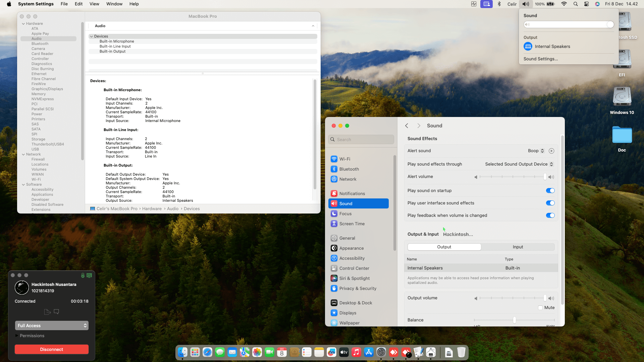644x362 pixels.
Task: Click the Siri icon in menu bar
Action: click(x=597, y=4)
